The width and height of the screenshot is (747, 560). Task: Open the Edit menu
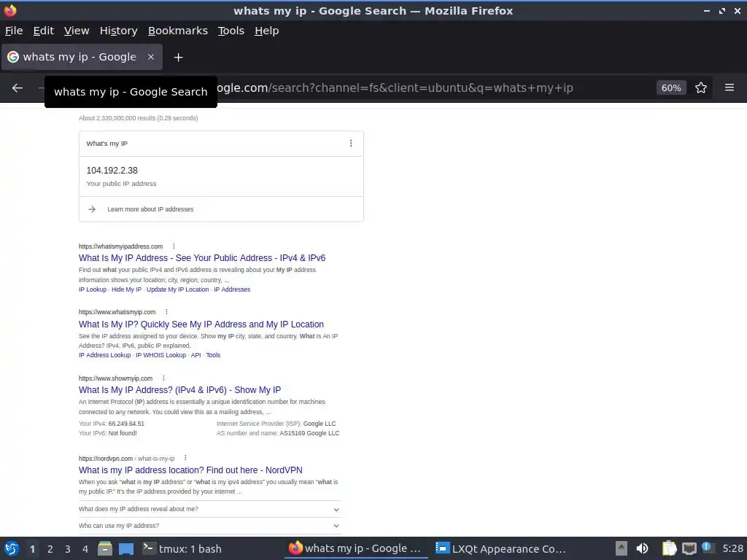tap(43, 31)
